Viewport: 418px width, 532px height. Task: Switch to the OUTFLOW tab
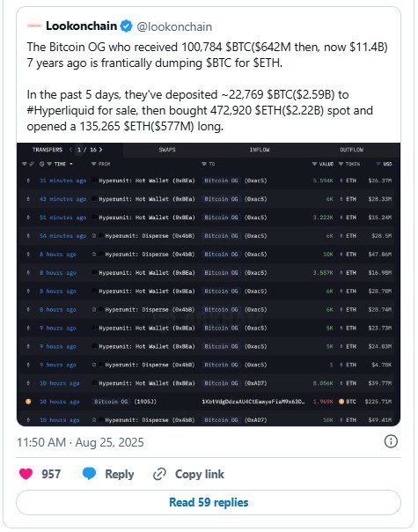pos(351,150)
